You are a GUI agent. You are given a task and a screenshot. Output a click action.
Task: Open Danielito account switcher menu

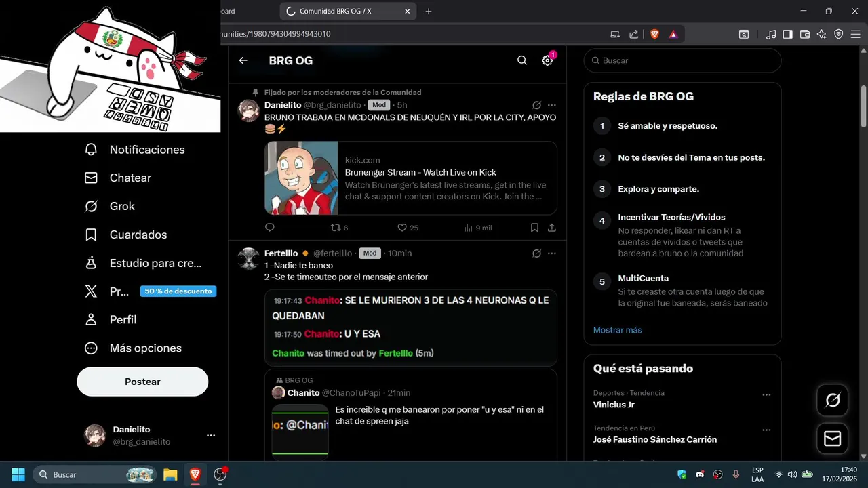[x=149, y=435]
